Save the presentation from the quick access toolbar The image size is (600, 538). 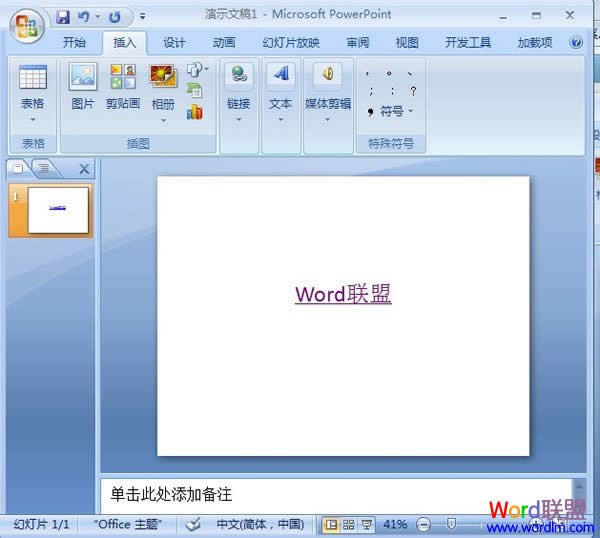tap(63, 17)
